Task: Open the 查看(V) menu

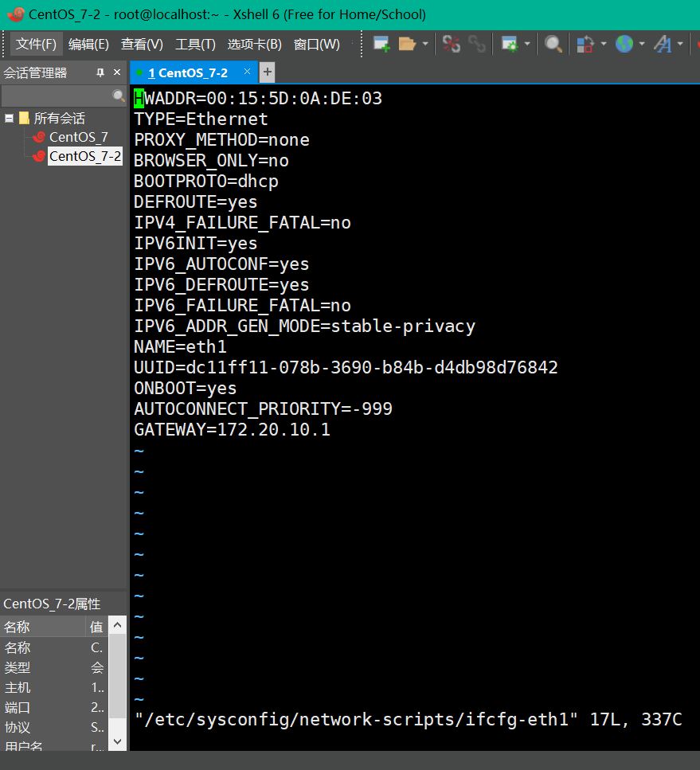Action: tap(142, 45)
